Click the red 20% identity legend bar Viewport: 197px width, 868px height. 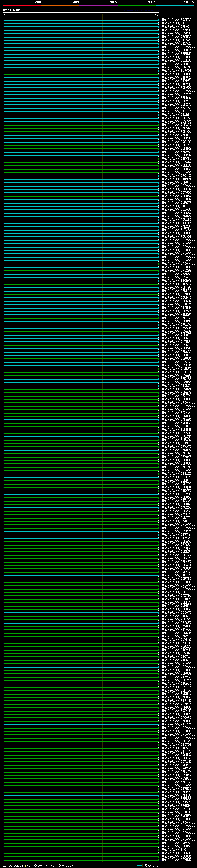tap(22, 6)
